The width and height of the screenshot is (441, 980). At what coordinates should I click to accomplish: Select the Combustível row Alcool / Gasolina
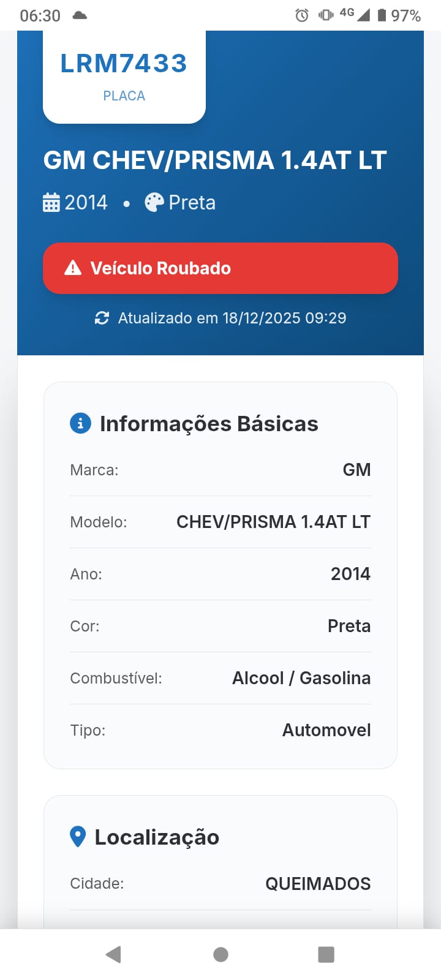[x=221, y=678]
